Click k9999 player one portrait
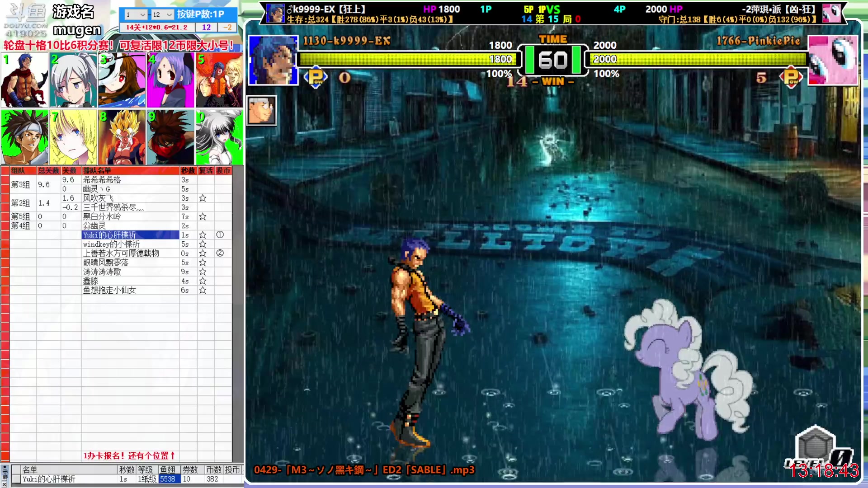This screenshot has width=868, height=488. click(273, 60)
